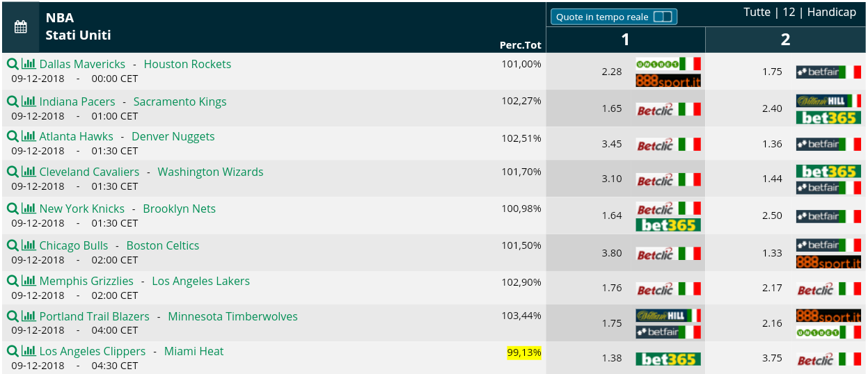Open statistics chart icon for Indiana Pacers match
This screenshot has width=868, height=374.
[29, 101]
